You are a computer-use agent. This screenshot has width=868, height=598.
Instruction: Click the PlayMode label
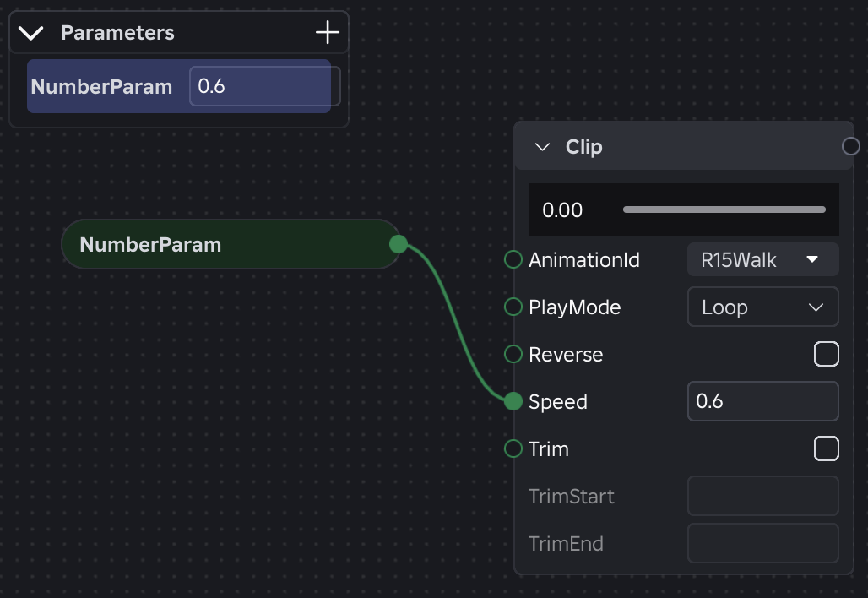click(575, 307)
